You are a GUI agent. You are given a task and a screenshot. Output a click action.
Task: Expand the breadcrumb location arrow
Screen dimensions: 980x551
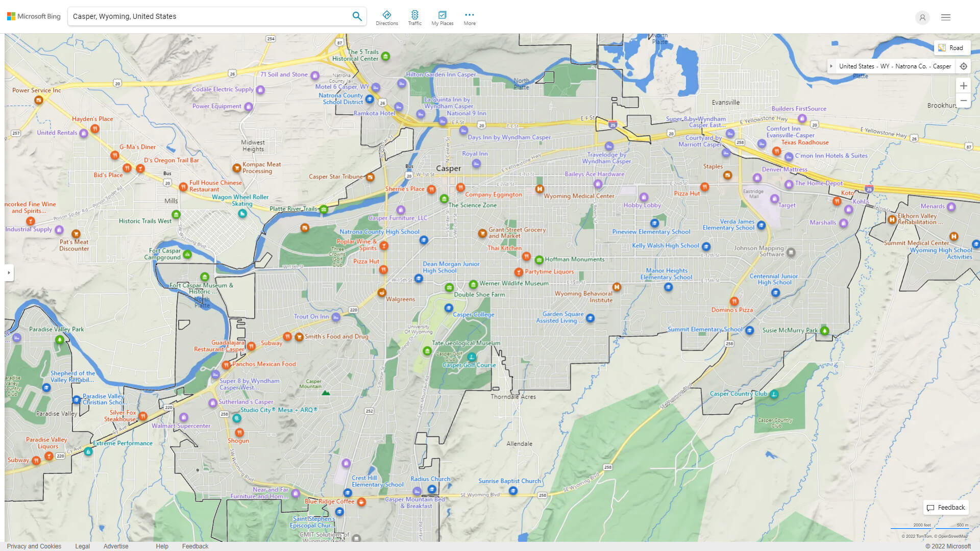point(831,66)
